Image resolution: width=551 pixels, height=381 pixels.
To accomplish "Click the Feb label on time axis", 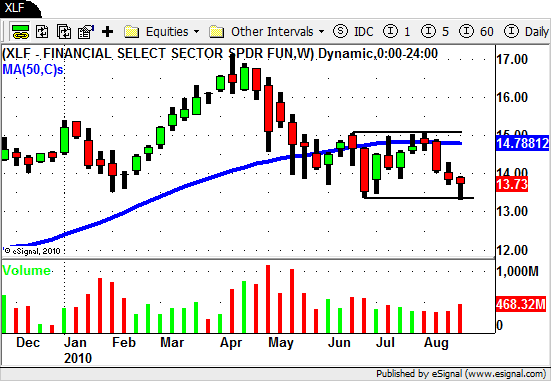I will point(124,342).
